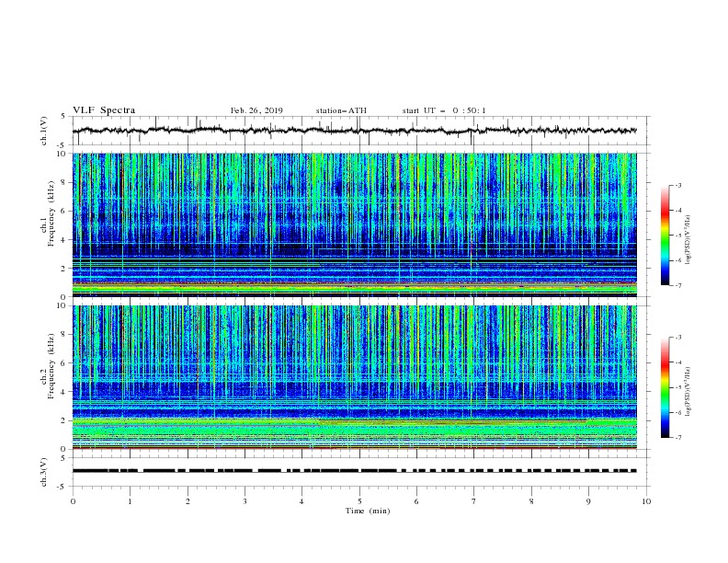Click the ch.2 "Frequency (kHz)" axis label

coord(51,366)
